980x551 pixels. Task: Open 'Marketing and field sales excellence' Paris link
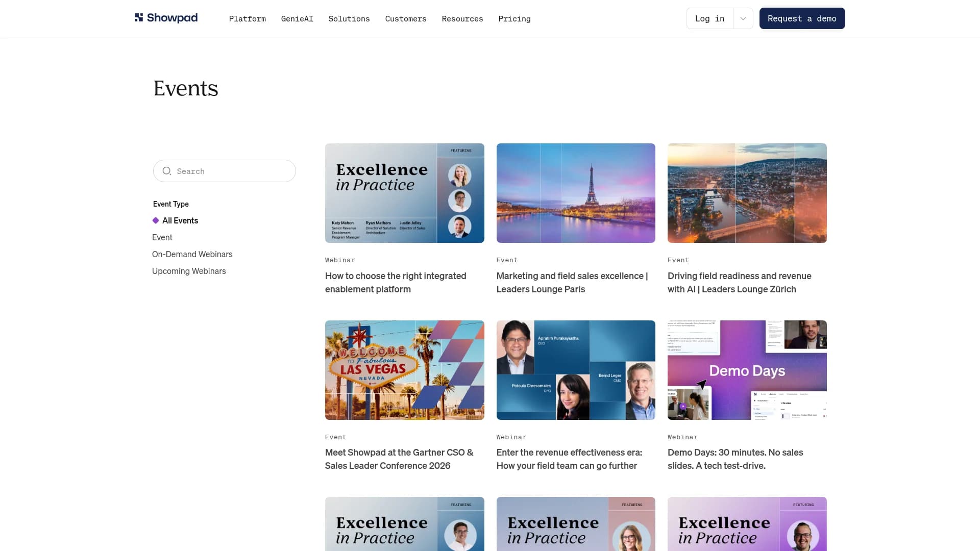coord(572,282)
